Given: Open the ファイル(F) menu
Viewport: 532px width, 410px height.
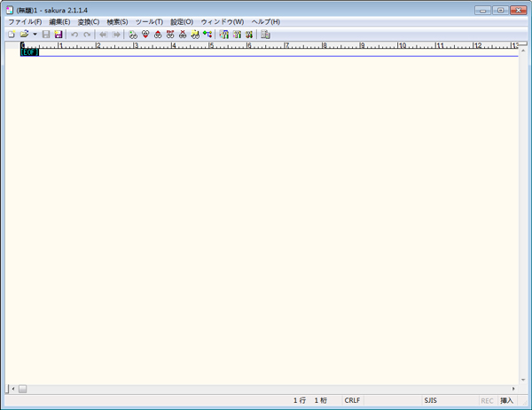Looking at the screenshot, I should [25, 21].
